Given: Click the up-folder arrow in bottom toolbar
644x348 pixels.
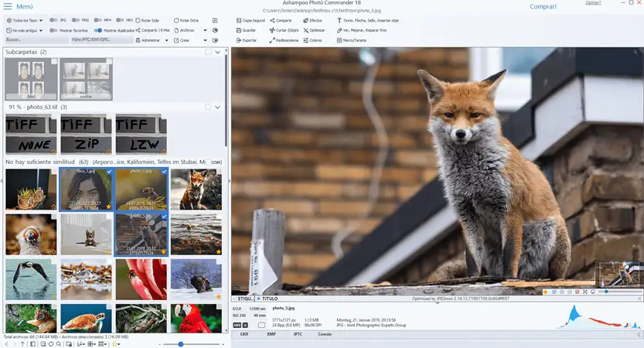Looking at the screenshot, I should (x=22, y=344).
